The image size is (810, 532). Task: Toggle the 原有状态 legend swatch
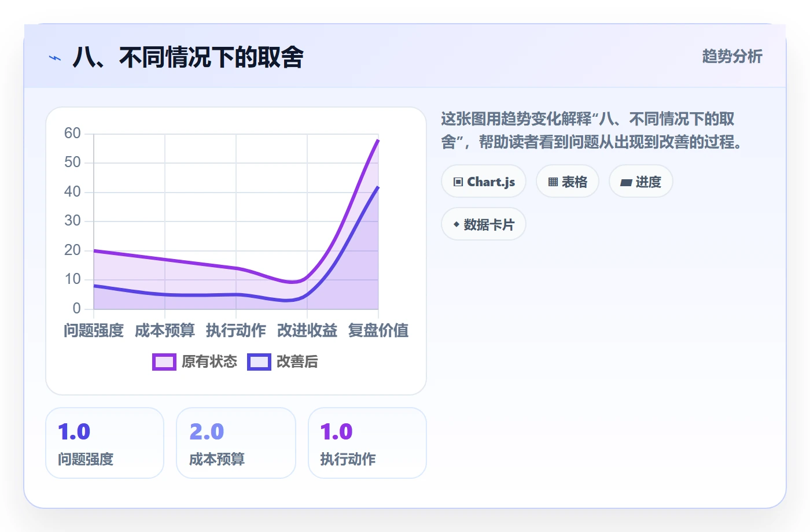click(x=164, y=362)
